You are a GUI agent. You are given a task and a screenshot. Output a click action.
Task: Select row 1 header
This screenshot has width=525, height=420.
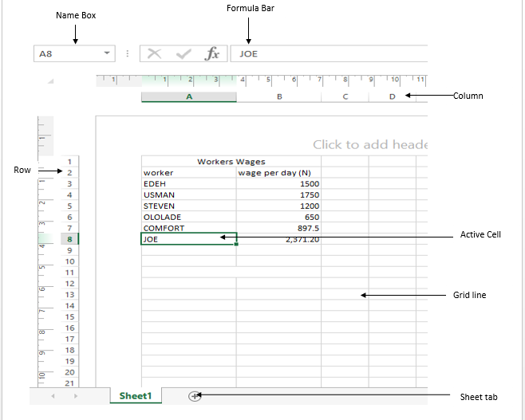point(69,162)
